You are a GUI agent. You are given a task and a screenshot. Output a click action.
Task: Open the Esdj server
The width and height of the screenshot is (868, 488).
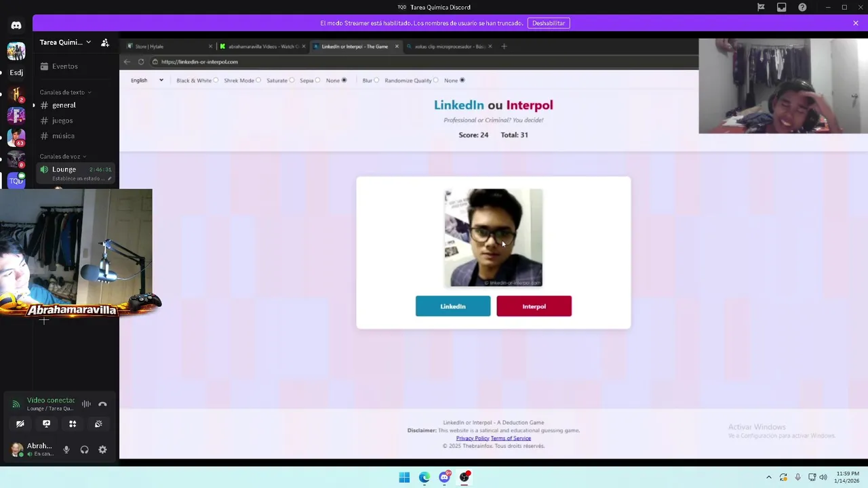16,73
